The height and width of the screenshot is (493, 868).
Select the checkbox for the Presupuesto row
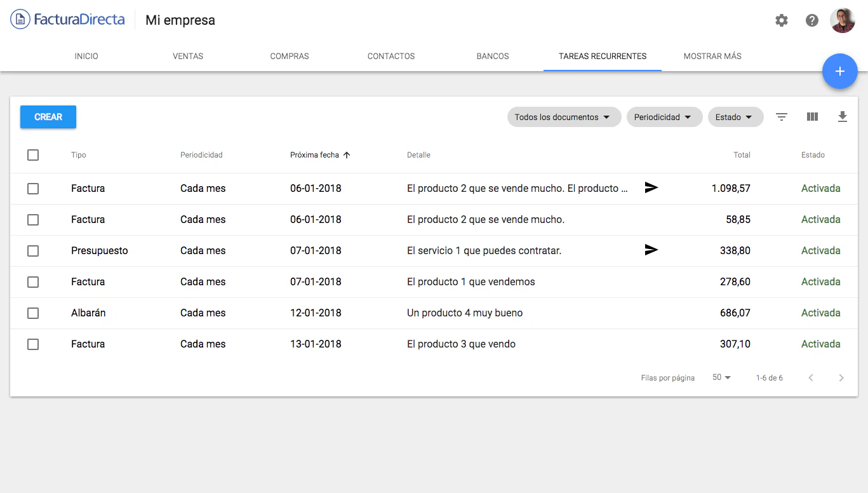pyautogui.click(x=33, y=250)
